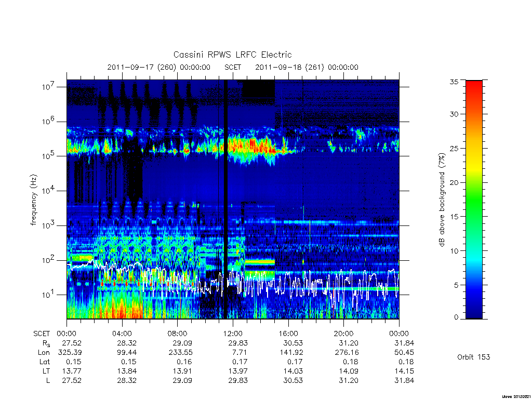Click the LT value 14.15
532x399 pixels.
coord(404,371)
